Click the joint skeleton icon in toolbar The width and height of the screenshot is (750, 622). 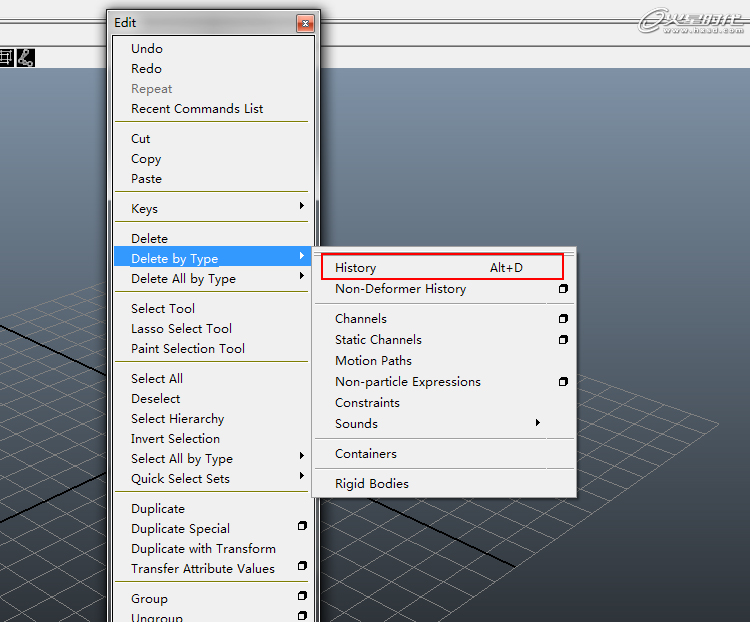coord(25,58)
